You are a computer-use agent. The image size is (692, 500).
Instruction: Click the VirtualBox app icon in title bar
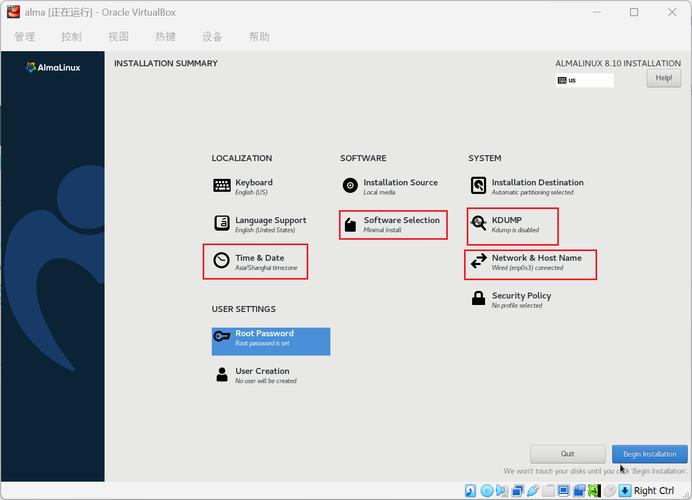tap(13, 12)
